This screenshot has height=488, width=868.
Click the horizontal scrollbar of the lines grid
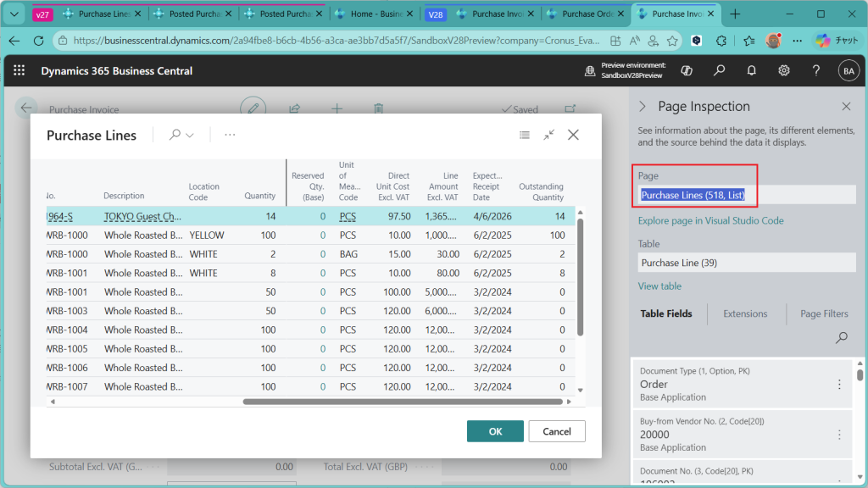click(403, 402)
